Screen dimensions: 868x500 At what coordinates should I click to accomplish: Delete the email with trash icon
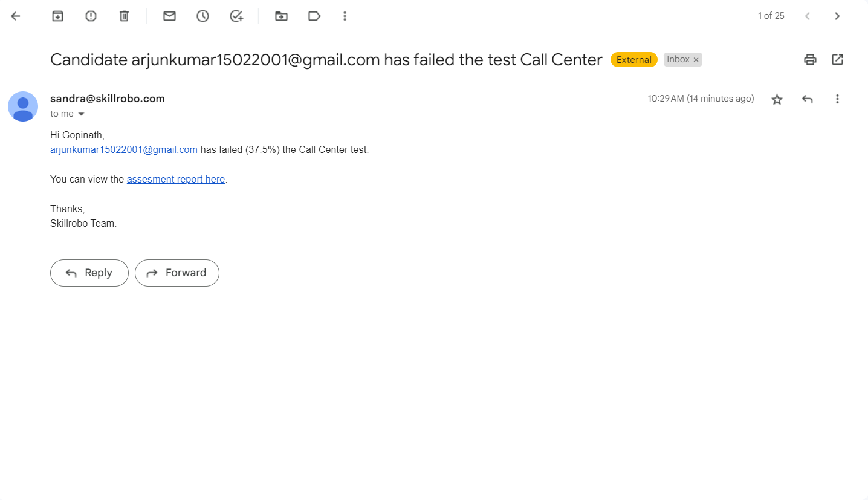(x=124, y=16)
